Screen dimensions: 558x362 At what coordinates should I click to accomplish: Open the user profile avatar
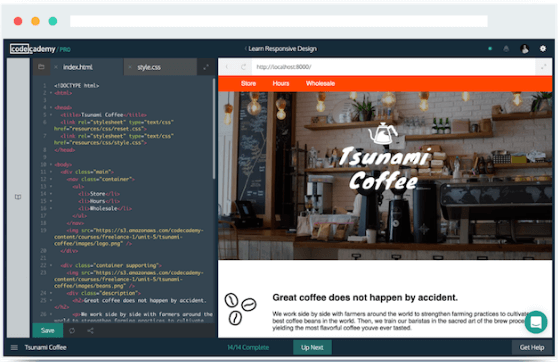(525, 48)
